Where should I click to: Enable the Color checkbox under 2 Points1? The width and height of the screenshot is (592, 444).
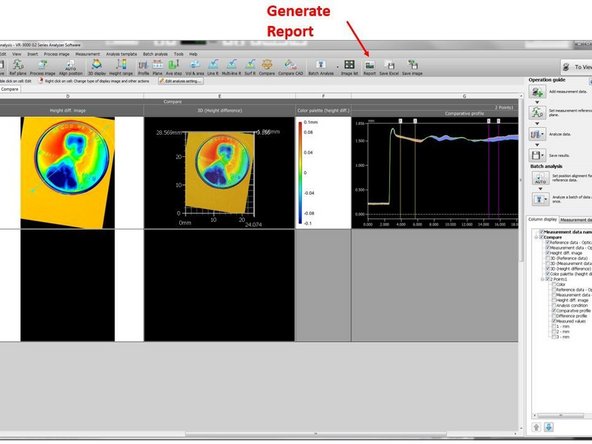click(554, 284)
